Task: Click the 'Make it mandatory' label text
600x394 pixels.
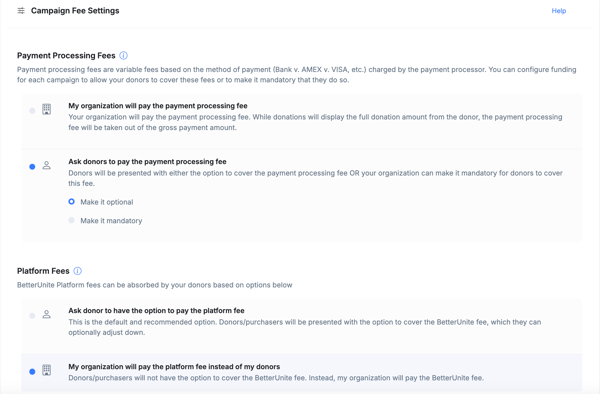Action: click(111, 221)
